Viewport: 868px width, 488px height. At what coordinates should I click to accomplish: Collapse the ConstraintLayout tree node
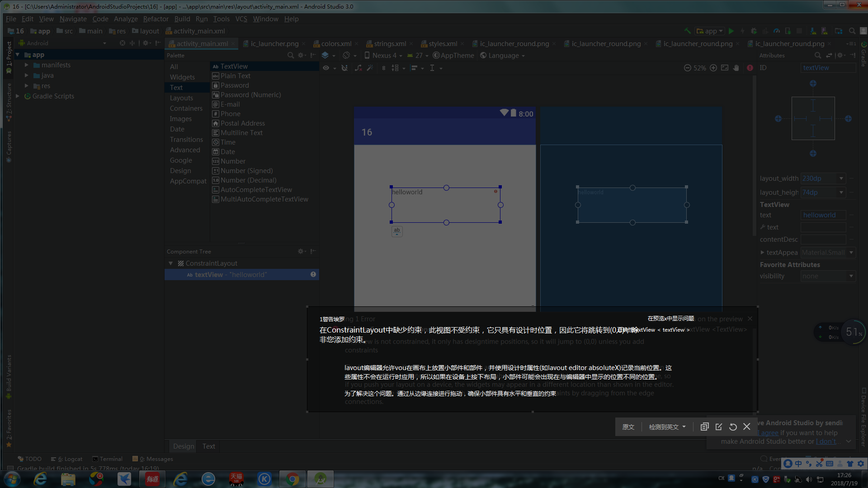coord(171,263)
